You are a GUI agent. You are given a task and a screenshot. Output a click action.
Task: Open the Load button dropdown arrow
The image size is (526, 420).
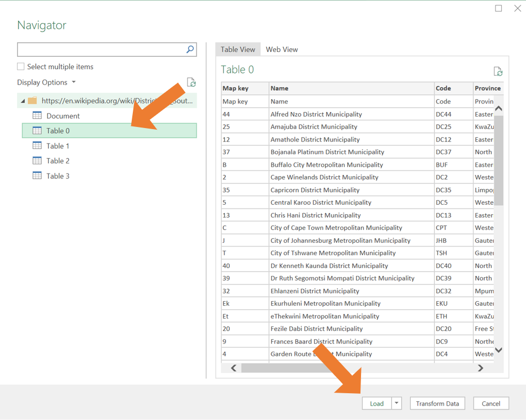(396, 403)
